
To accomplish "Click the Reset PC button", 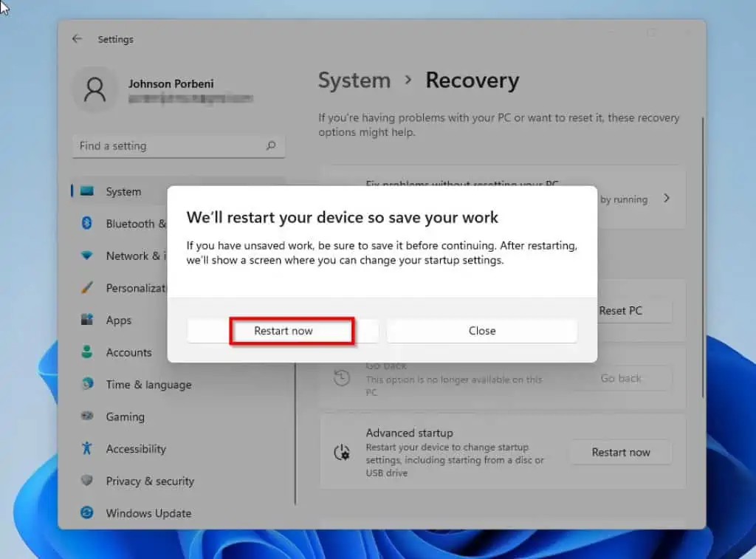I will [620, 311].
